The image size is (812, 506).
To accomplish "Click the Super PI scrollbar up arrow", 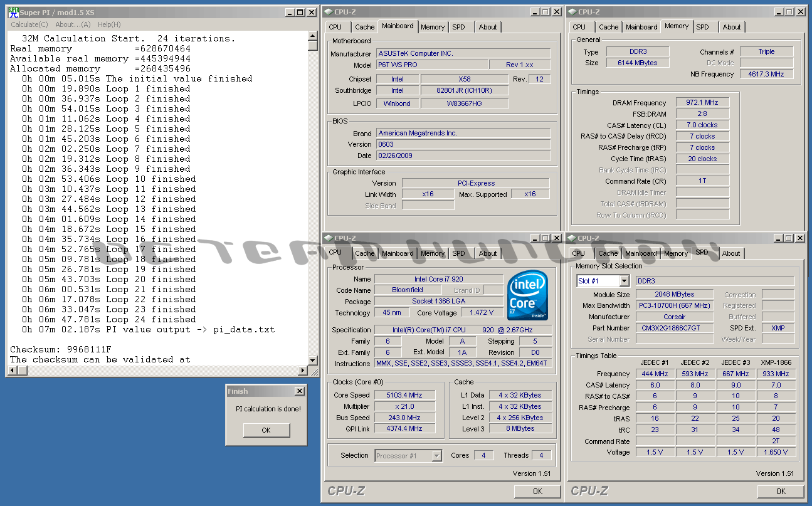I will (x=313, y=36).
